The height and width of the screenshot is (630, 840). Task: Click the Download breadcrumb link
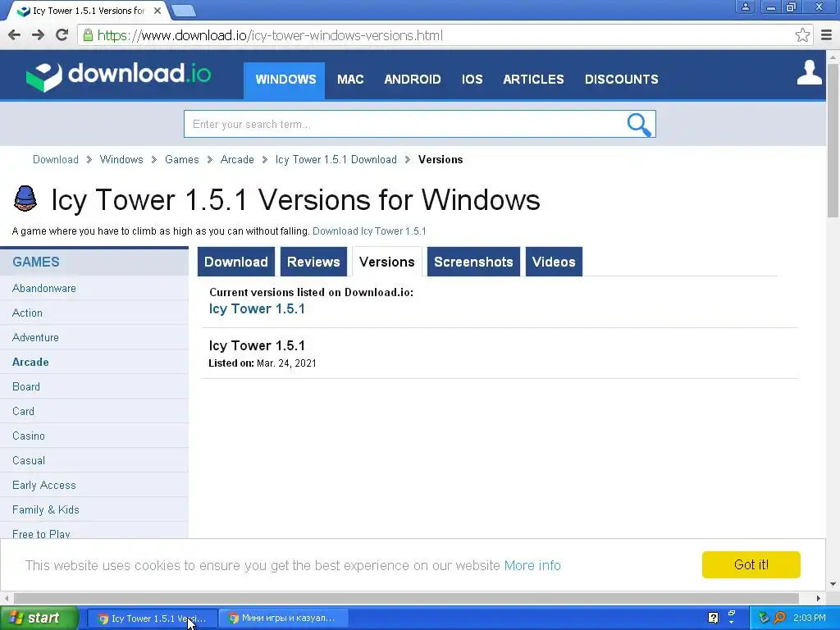[56, 160]
